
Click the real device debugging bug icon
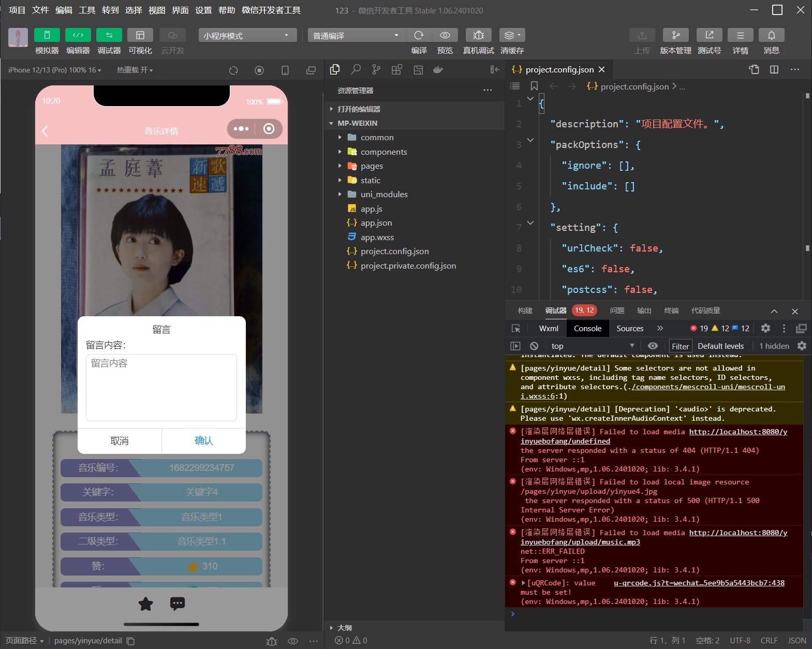[x=478, y=35]
